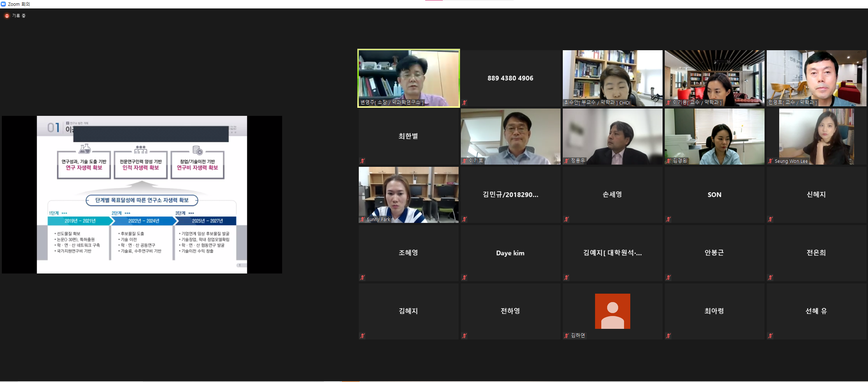
Task: Click the 2019년 – 2021년 phase arrow
Action: [80, 221]
